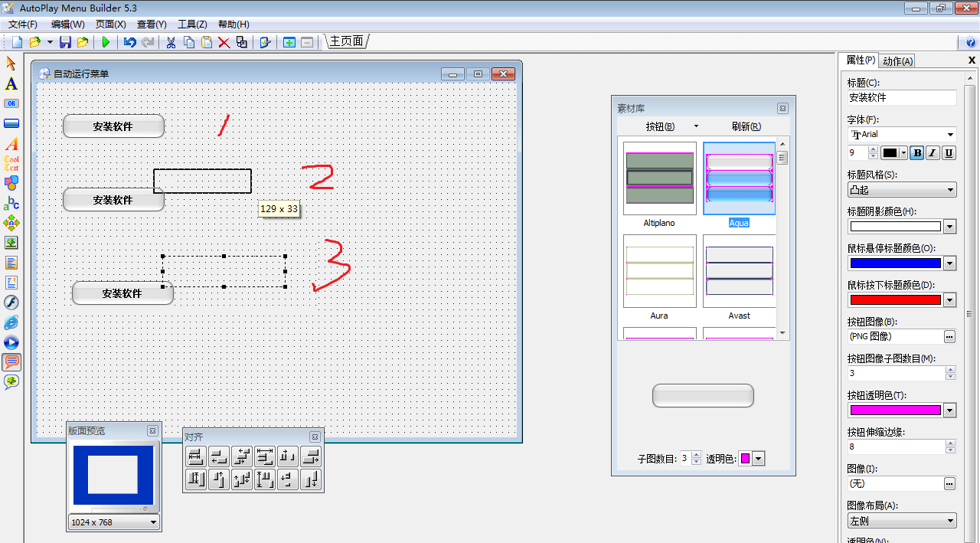Increase 按钮图像子图数目 stepper value

coord(950,370)
